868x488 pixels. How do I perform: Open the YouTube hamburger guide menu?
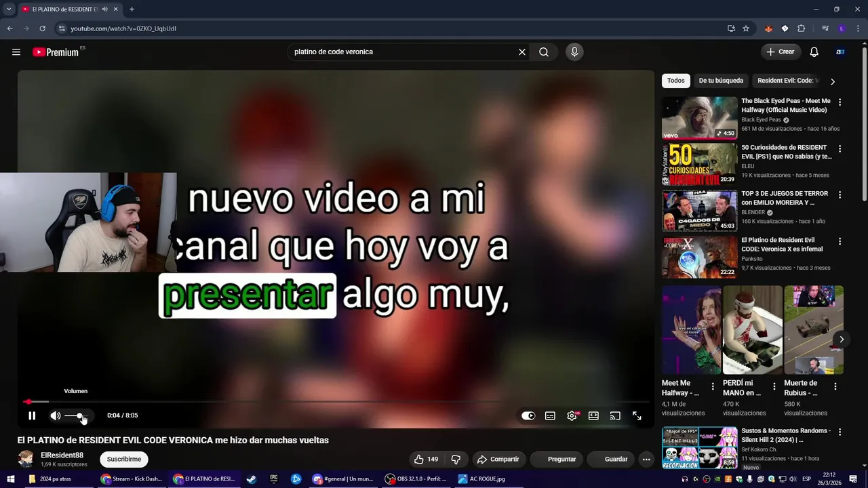click(16, 52)
